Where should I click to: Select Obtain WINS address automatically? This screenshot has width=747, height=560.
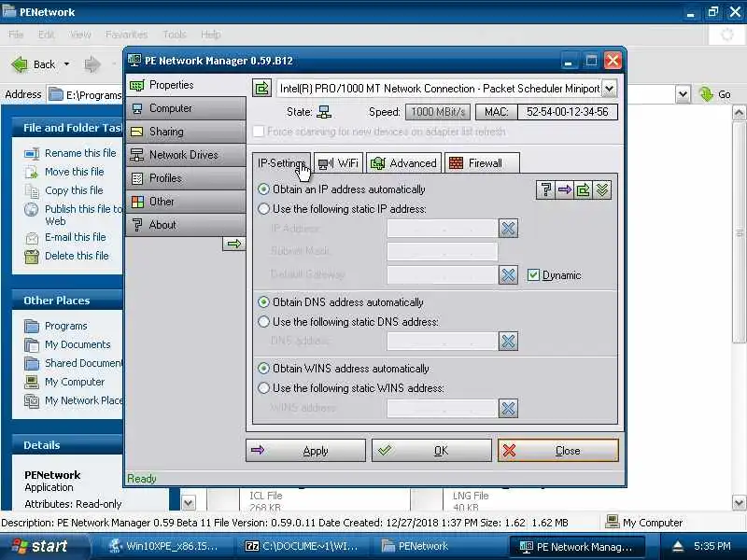[343, 369]
